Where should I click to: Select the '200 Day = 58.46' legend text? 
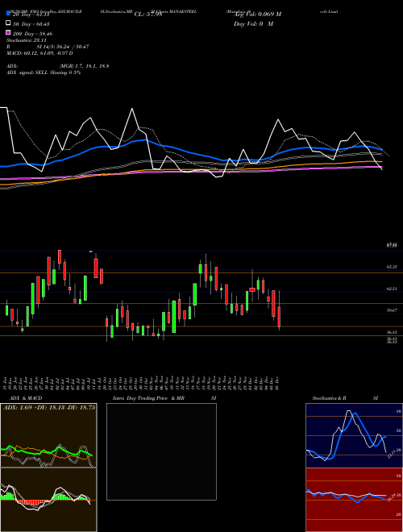tap(32, 34)
